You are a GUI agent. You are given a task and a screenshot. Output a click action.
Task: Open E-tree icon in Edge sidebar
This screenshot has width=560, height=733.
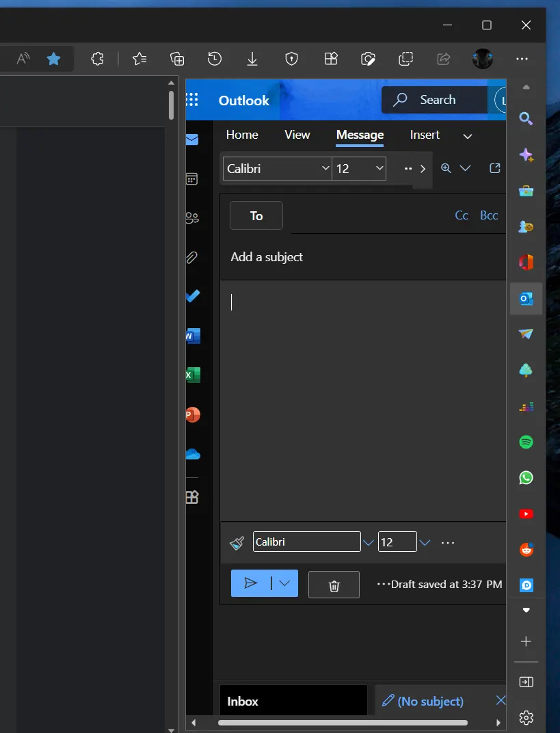pos(526,370)
